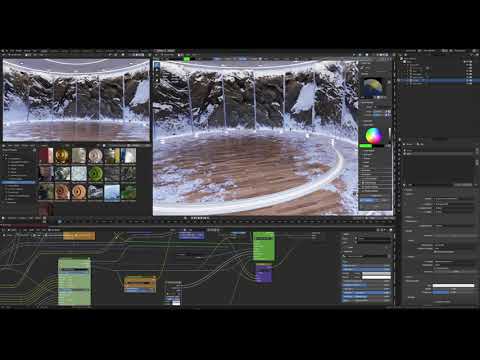Pick the green torus material thumbnail
480x360 pixels.
(95, 174)
